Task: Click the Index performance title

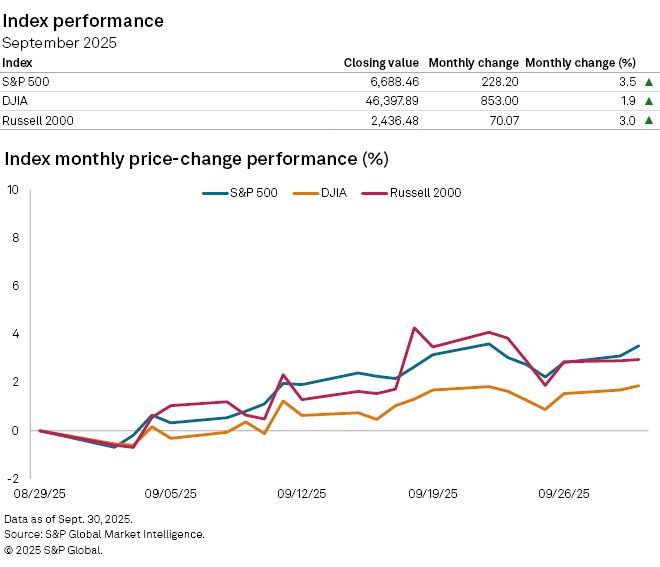Action: click(x=84, y=20)
